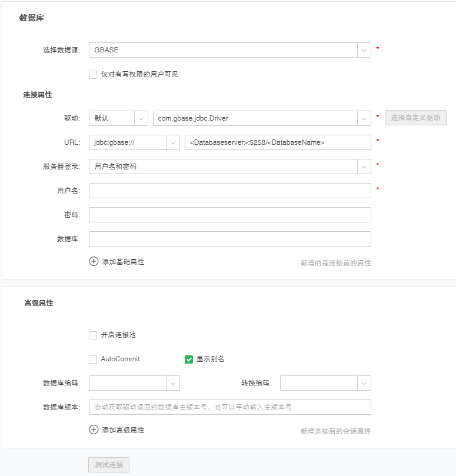Enable 仅对有写权限的用户可见 checkbox

(x=93, y=75)
